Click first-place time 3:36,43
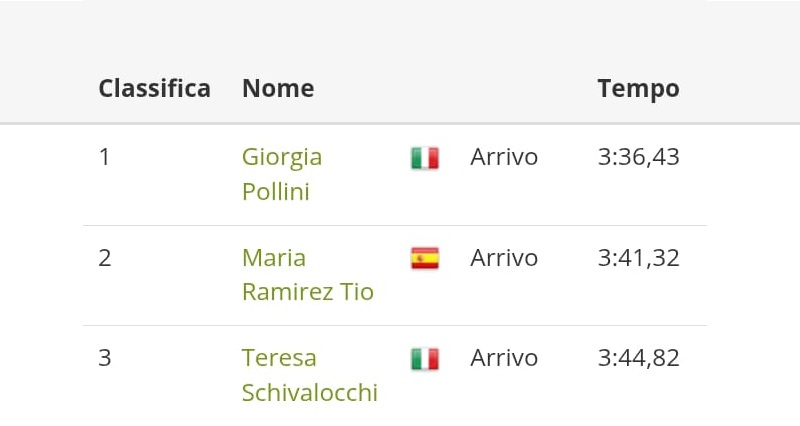 pos(638,157)
